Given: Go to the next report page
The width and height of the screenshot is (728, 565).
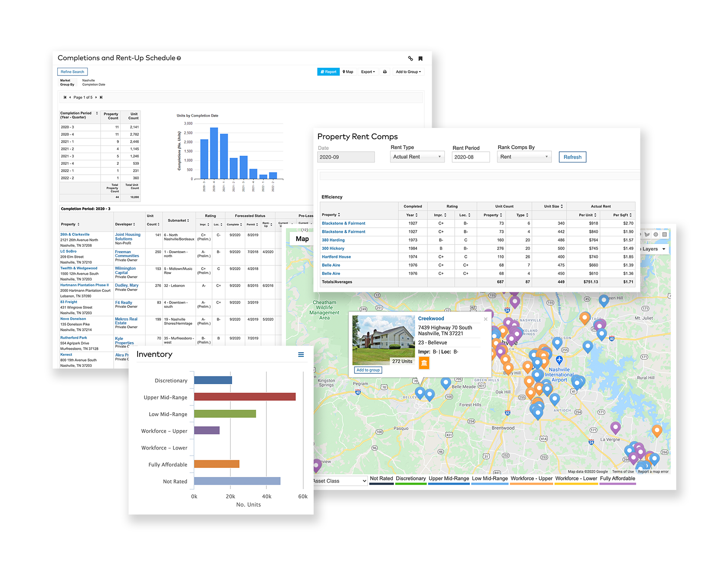Looking at the screenshot, I should pos(96,98).
